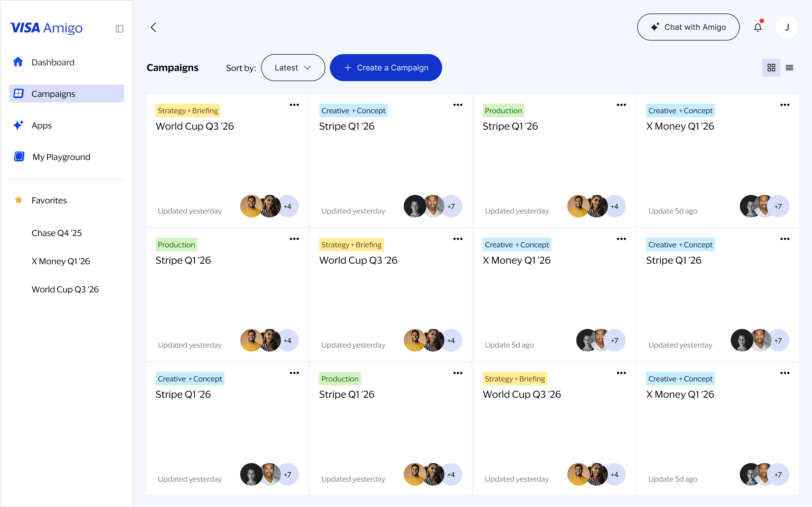Viewport: 812px width, 507px height.
Task: Open the notifications bell
Action: click(x=758, y=27)
